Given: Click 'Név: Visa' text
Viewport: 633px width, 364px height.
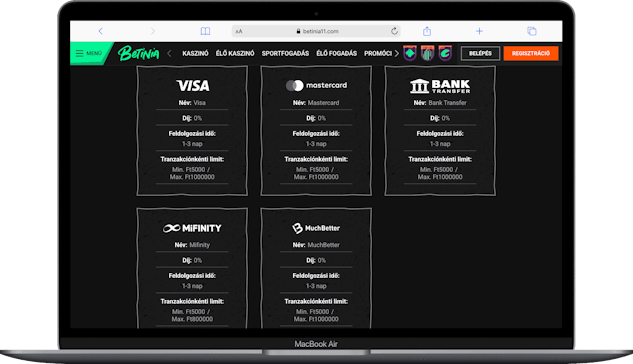Looking at the screenshot, I should click(x=192, y=103).
